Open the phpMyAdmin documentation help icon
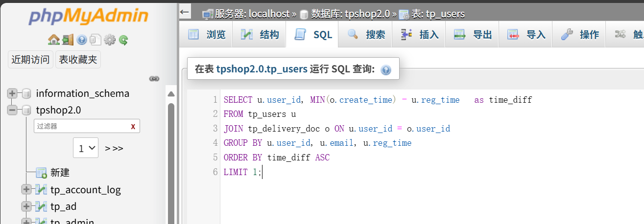The image size is (644, 224). pyautogui.click(x=82, y=40)
